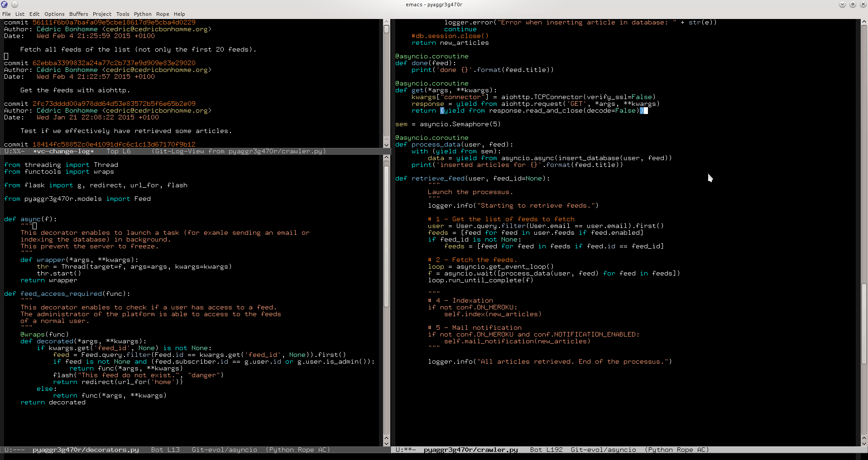Click commit hash 62ebba3399832a24a77c2b737e9d909e83e29020
Viewport: 868px width, 460px height.
point(114,63)
